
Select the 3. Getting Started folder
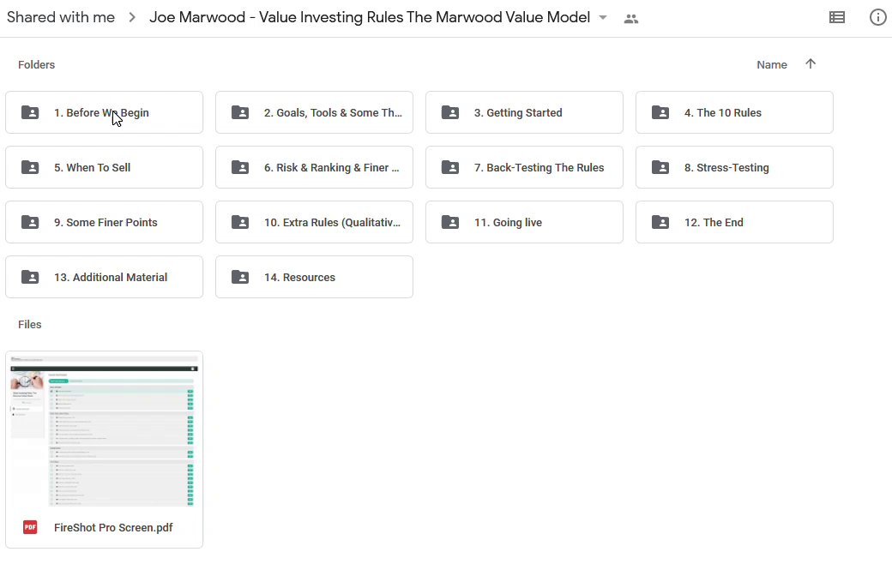point(524,112)
